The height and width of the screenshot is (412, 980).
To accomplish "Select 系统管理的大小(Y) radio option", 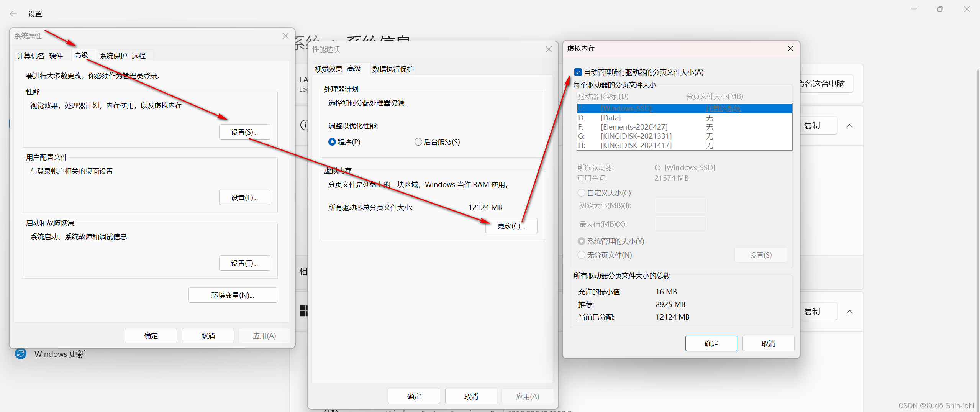I will click(582, 241).
